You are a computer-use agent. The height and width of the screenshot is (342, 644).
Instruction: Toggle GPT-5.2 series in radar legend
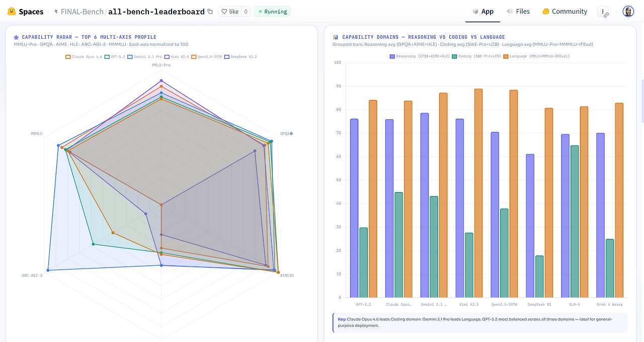(x=115, y=57)
